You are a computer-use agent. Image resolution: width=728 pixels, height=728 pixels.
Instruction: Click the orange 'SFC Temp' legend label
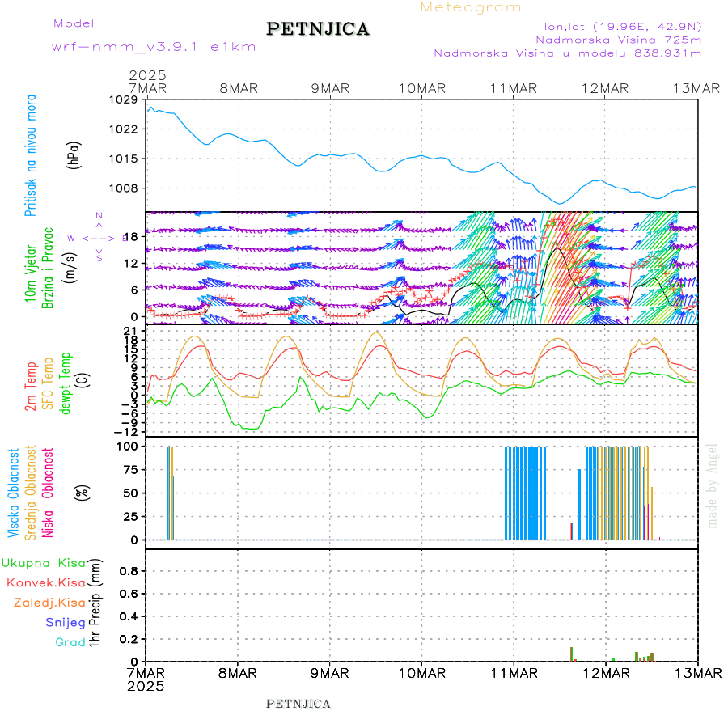48,383
